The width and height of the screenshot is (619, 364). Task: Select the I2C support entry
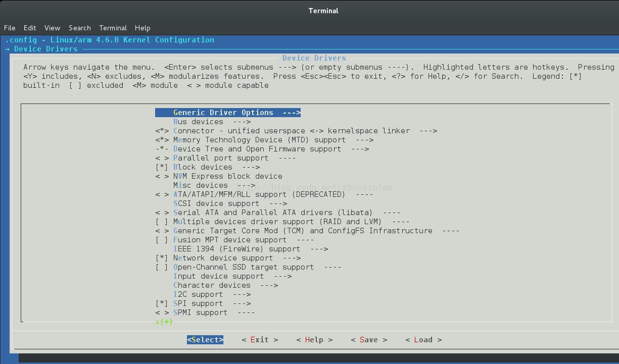point(212,294)
